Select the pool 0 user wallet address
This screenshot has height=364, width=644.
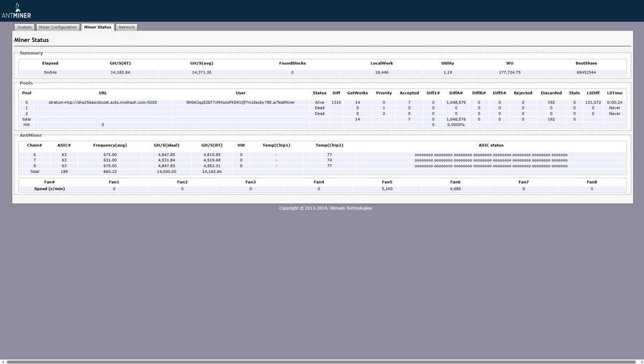click(240, 102)
